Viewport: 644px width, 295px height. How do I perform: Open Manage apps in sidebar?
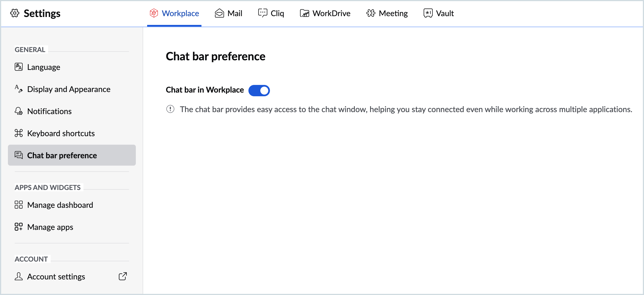(72, 227)
